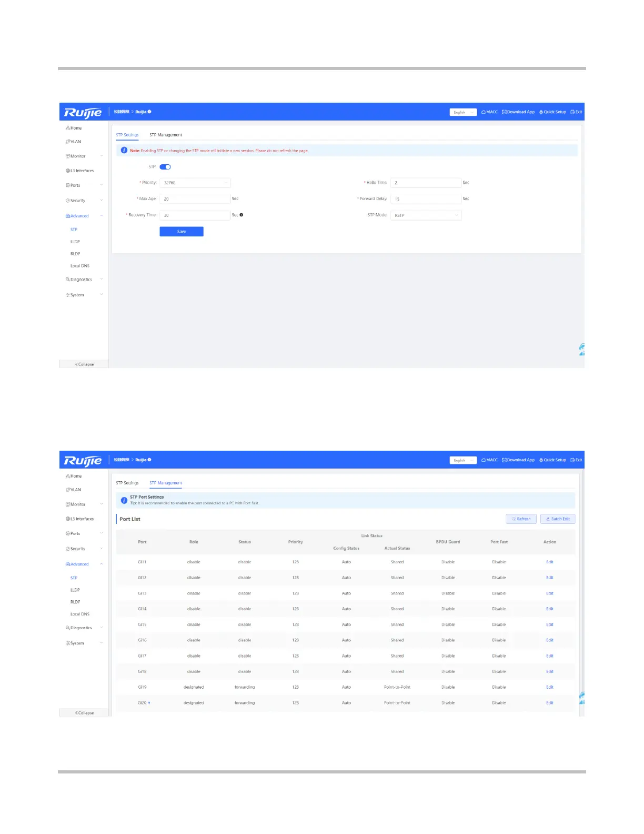The width and height of the screenshot is (644, 834).
Task: Open English language dropdown on Port List page
Action: 463,460
